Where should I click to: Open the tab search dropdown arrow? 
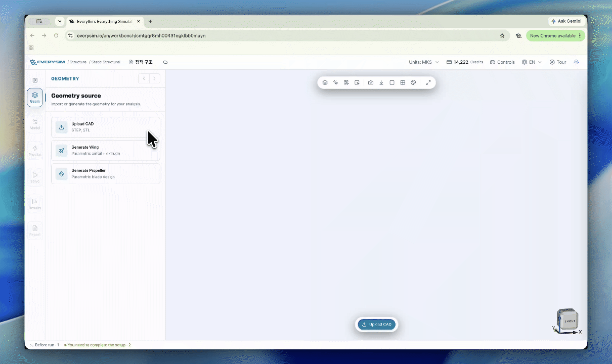[60, 21]
